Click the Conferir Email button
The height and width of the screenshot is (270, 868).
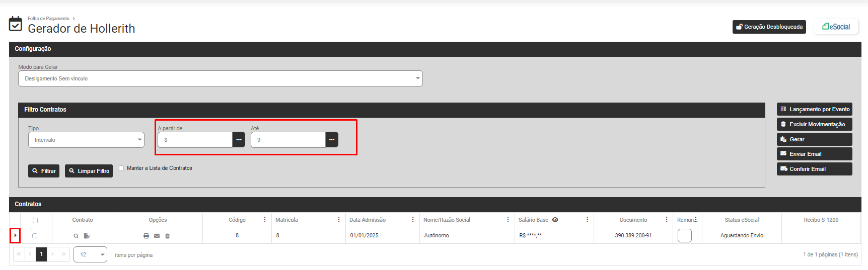pos(814,169)
